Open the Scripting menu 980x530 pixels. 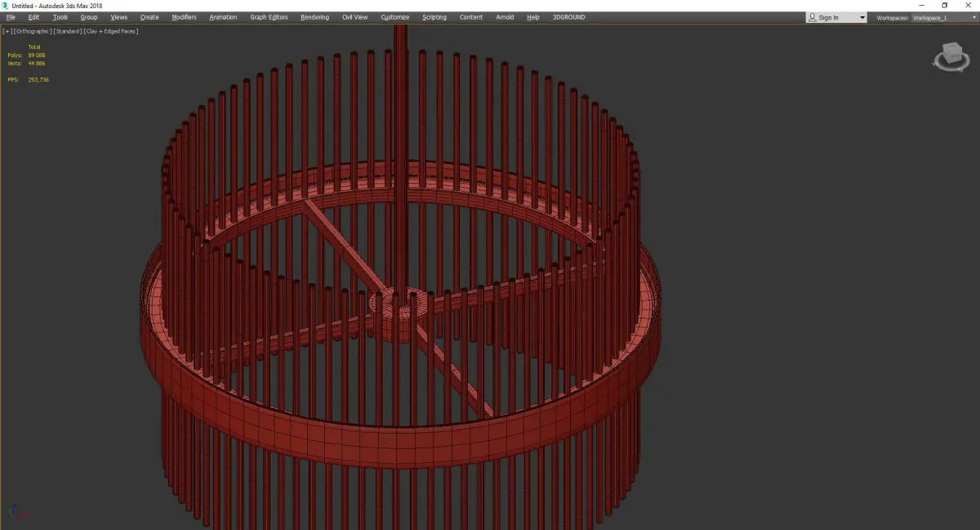434,17
